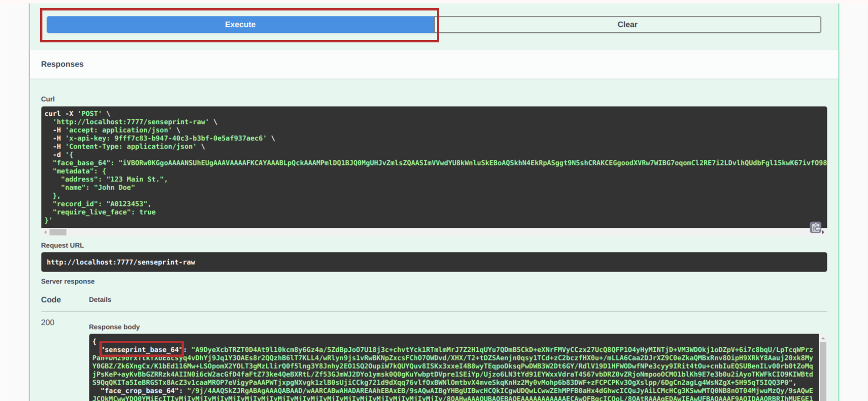
Task: Click the Clear button
Action: click(628, 25)
